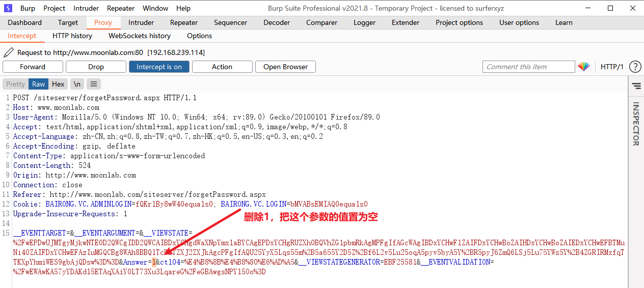The width and height of the screenshot is (644, 288).
Task: Open the HTTP/1 protocol selector
Action: point(612,67)
